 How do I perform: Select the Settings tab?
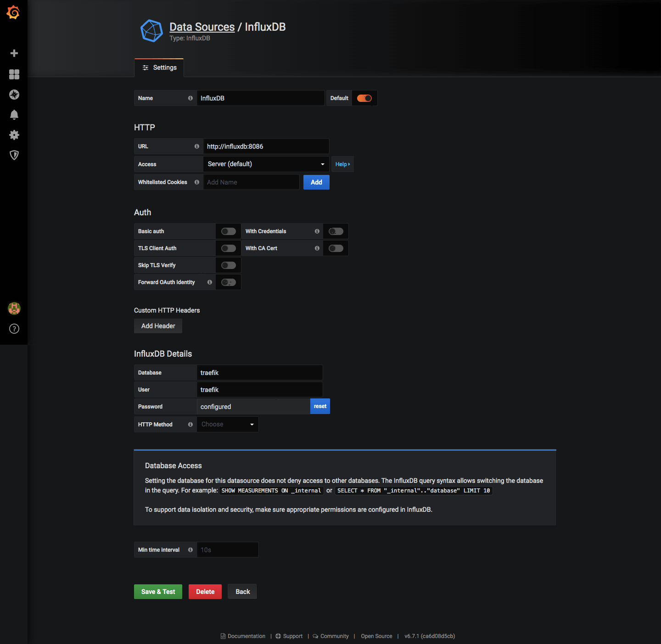click(x=159, y=68)
